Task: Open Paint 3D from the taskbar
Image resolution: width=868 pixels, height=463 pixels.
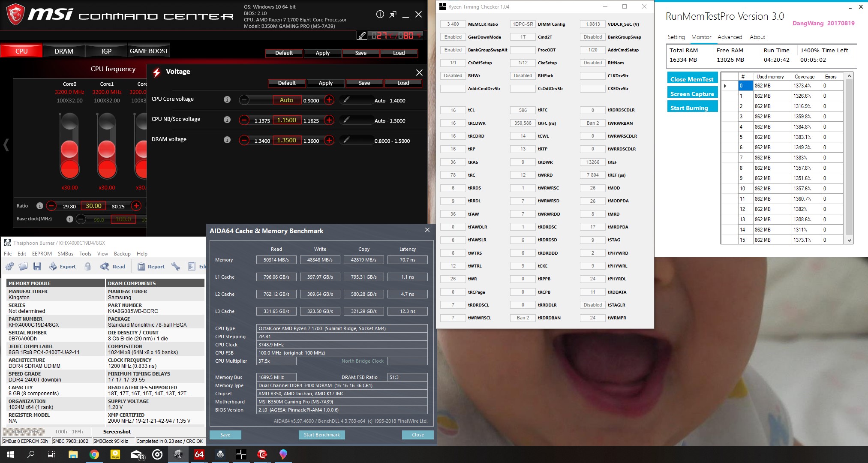Action: tap(283, 454)
